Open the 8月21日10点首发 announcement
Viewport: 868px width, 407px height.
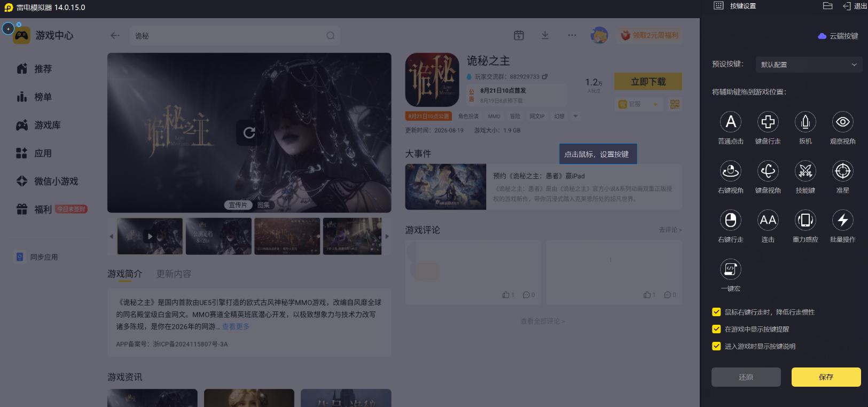click(x=516, y=95)
